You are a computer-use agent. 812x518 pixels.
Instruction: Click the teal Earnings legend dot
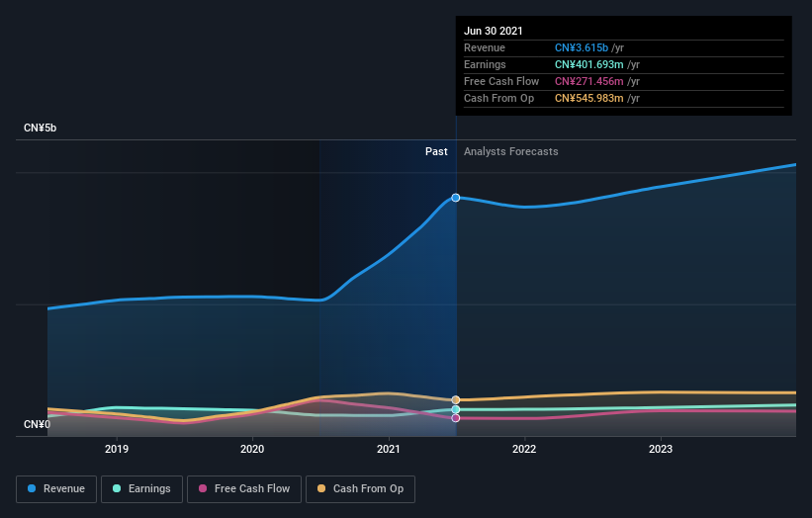(x=117, y=488)
